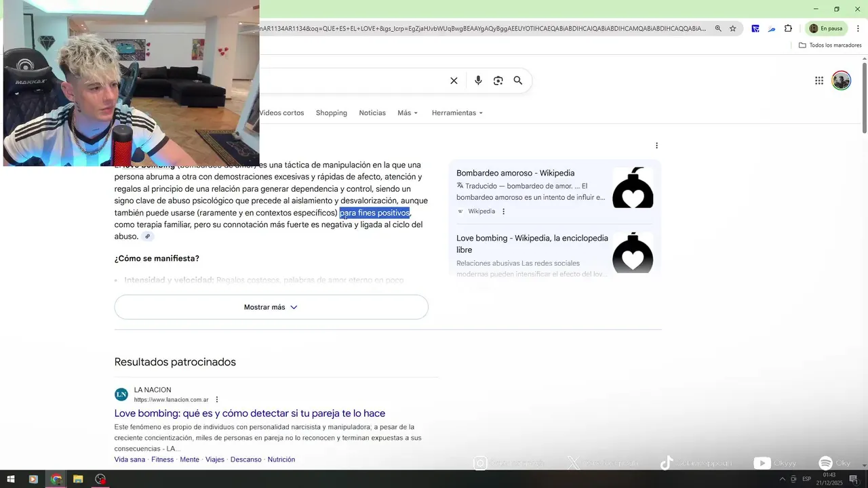Open 'Love bombing: qué es y cómo detectar' result
The image size is (868, 488).
tap(250, 413)
